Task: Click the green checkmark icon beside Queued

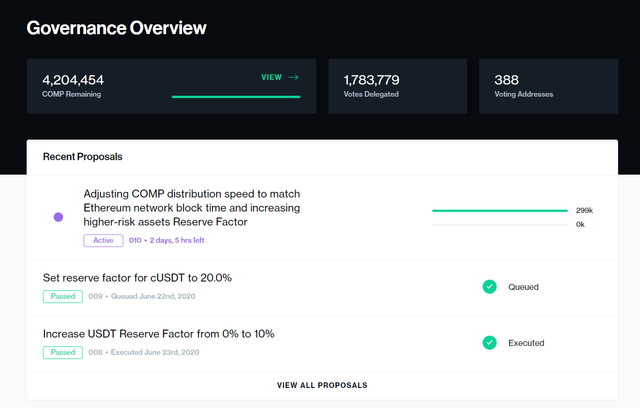Action: pos(490,287)
